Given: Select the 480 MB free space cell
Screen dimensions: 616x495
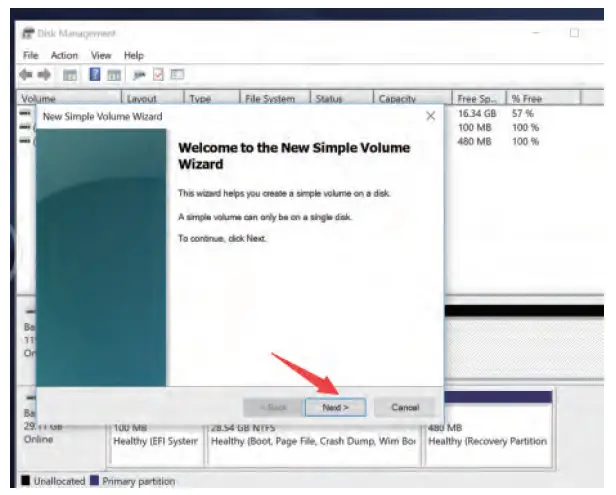Looking at the screenshot, I should pos(475,141).
